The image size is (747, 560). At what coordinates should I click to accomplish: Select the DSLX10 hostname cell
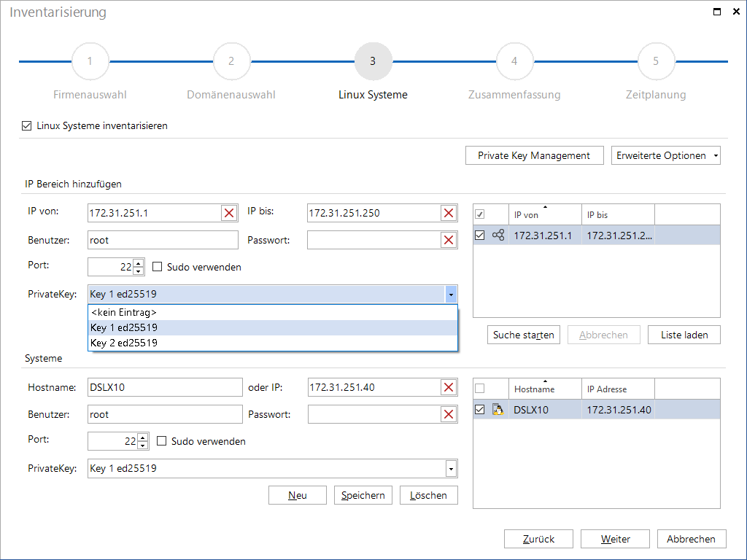point(545,410)
